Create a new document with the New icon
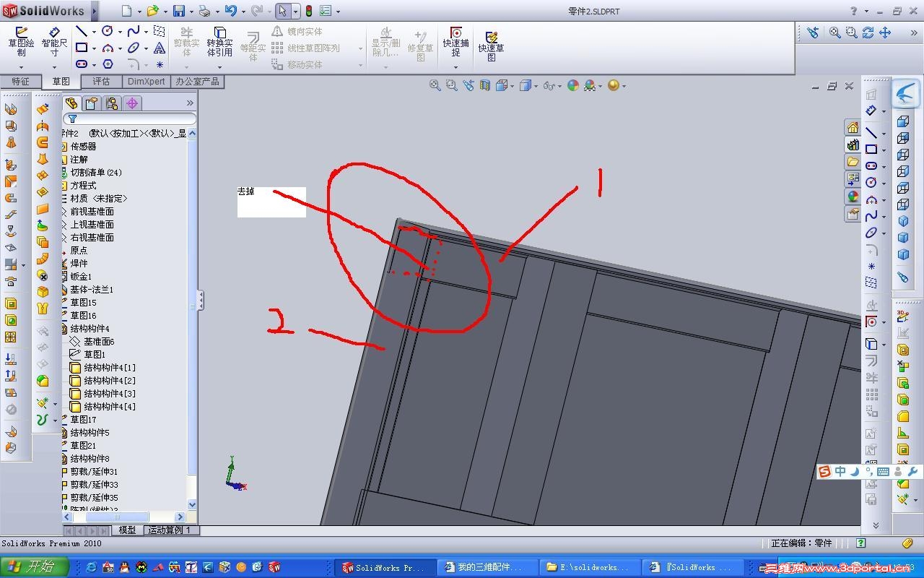Screen dimensions: 924x578 point(127,11)
